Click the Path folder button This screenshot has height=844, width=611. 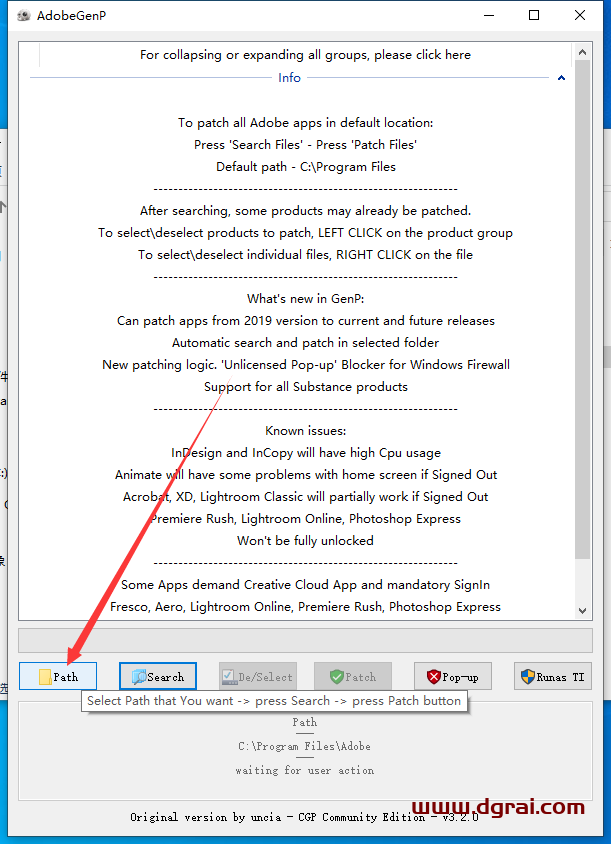[58, 676]
